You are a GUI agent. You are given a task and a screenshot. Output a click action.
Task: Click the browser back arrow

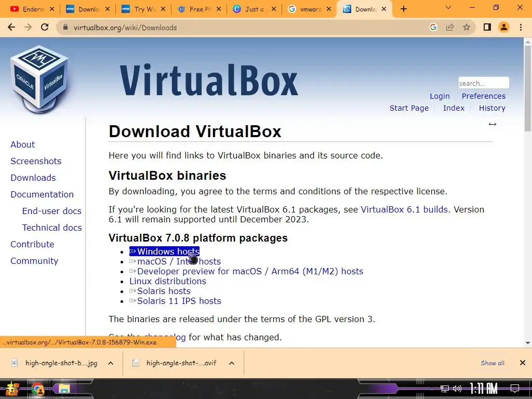pos(11,27)
